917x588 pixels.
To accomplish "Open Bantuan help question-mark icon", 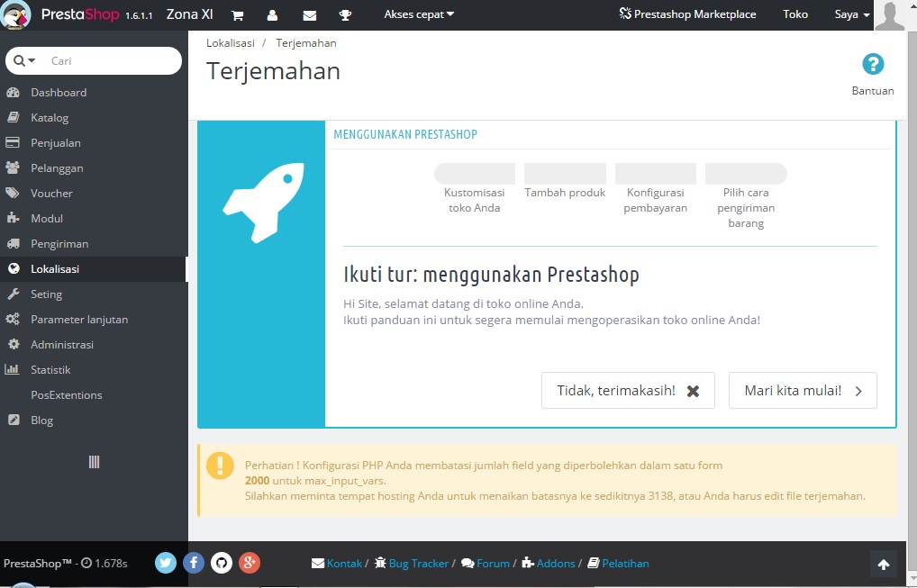I will click(873, 64).
